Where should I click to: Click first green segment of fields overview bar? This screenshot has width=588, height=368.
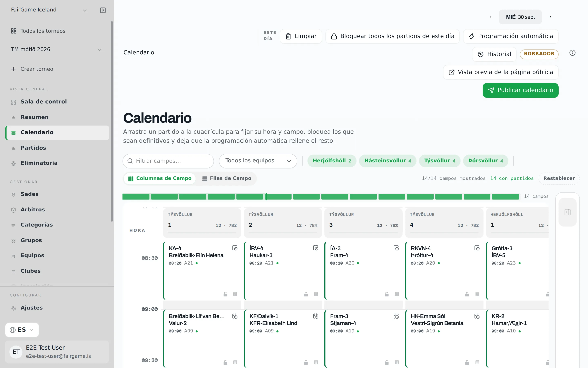click(x=136, y=197)
